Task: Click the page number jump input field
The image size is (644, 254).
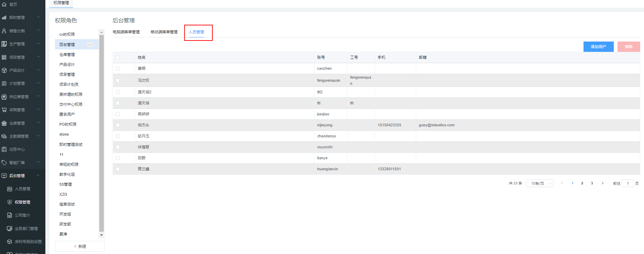Action: click(628, 184)
